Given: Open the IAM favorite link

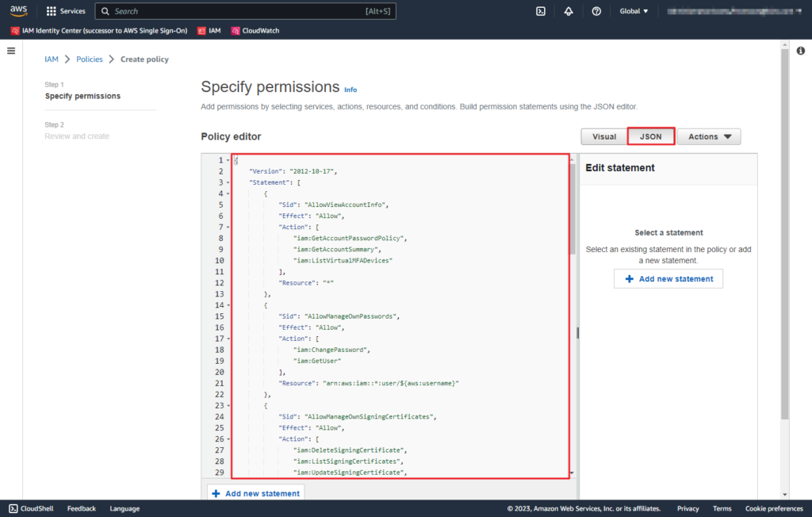Looking at the screenshot, I should coord(214,31).
